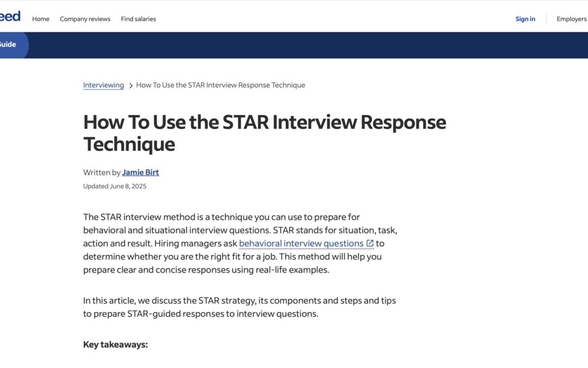Open author Jamie Birt's profile link
The height and width of the screenshot is (368, 588).
pyautogui.click(x=140, y=172)
